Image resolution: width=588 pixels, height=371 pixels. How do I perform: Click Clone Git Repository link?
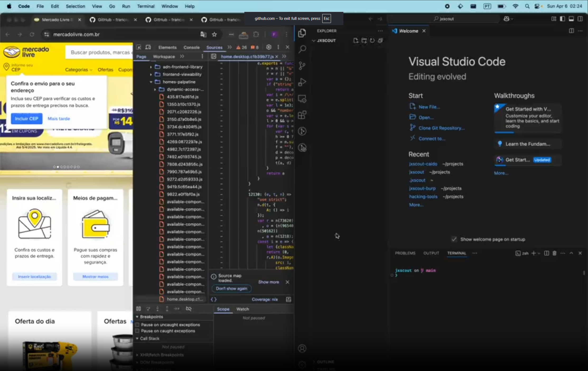tap(441, 128)
